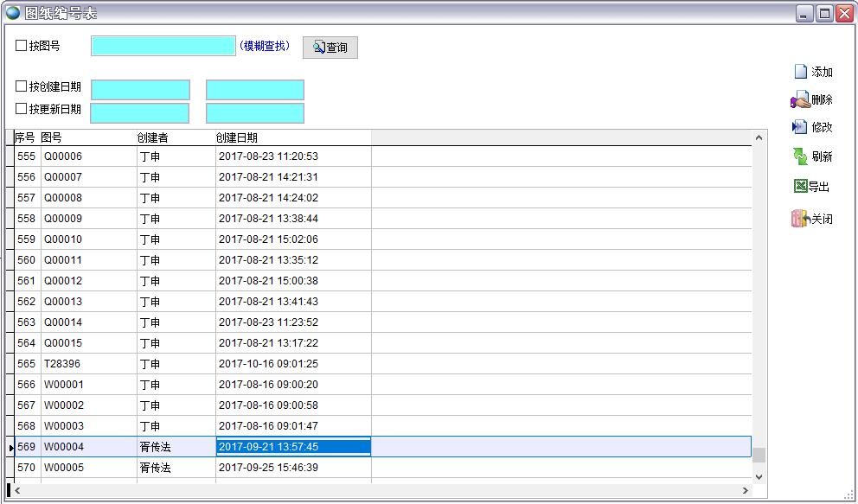Image resolution: width=858 pixels, height=504 pixels.
Task: Click the creation date start field
Action: pyautogui.click(x=140, y=90)
